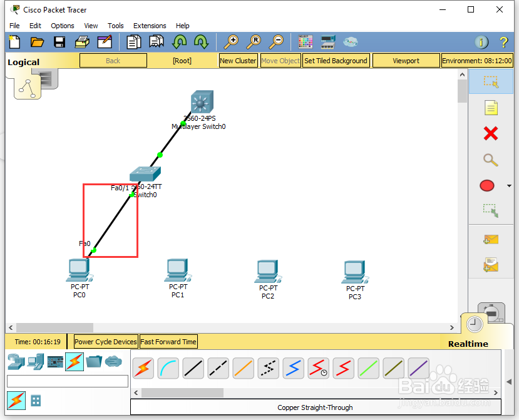Image resolution: width=519 pixels, height=420 pixels.
Task: Select the orange Fiber cable
Action: (244, 368)
